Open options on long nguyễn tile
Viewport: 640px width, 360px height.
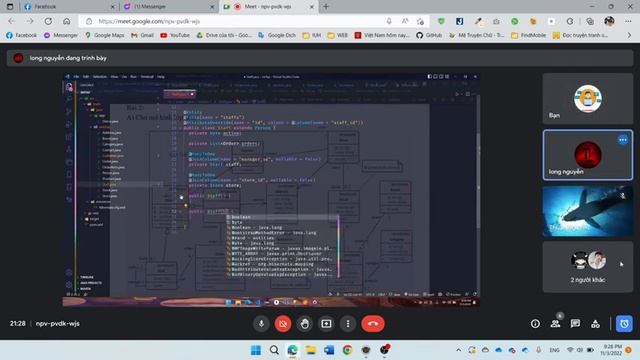point(623,140)
